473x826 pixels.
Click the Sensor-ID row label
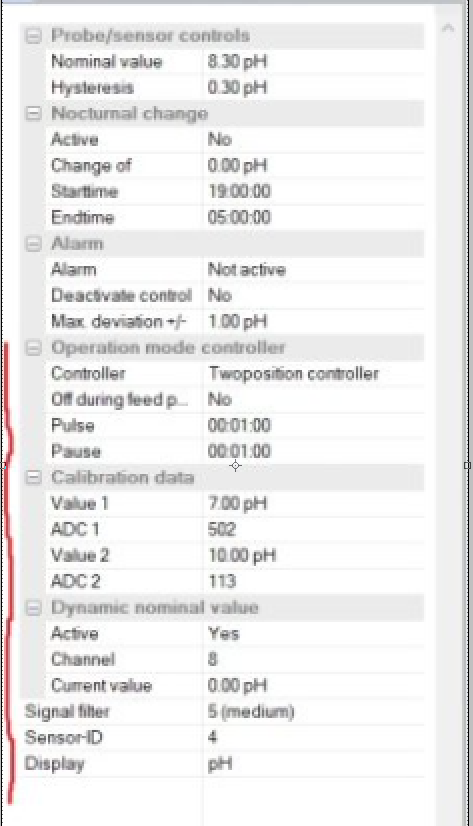pos(63,738)
